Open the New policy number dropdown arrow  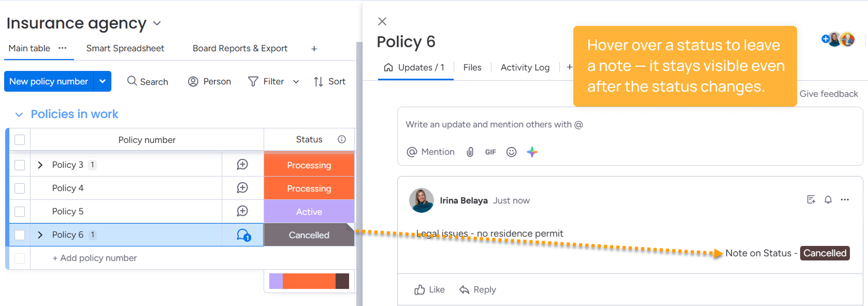point(103,81)
